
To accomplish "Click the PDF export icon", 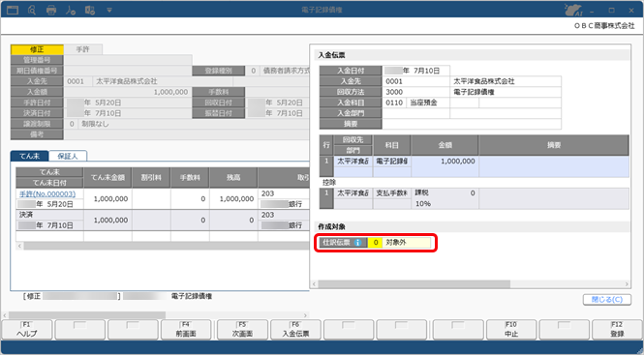I will (71, 10).
